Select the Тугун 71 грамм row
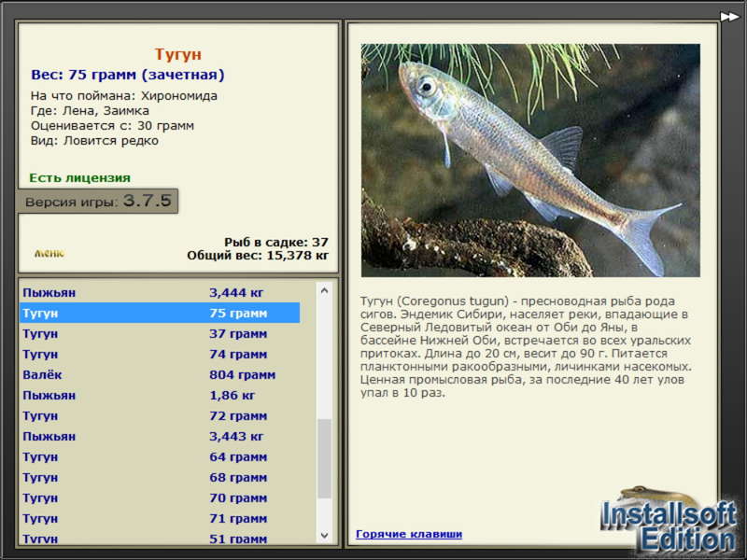Screen dimensions: 747x560 pos(160,518)
